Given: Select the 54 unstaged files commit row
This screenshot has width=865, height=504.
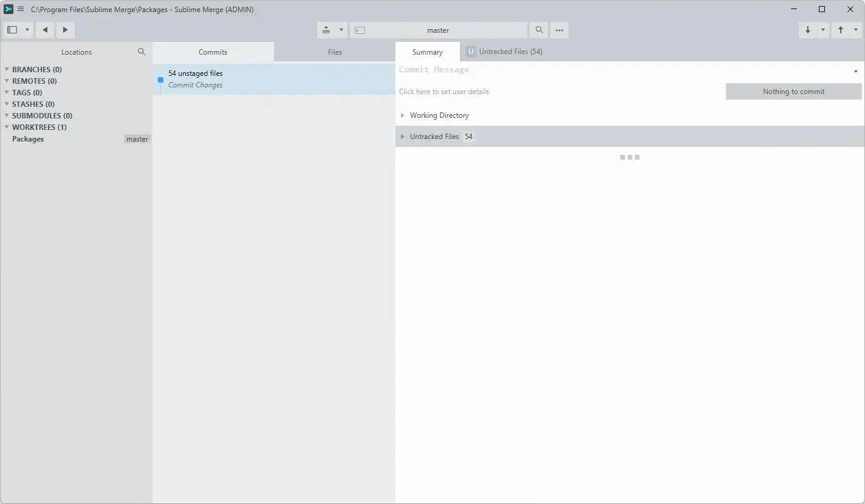Looking at the screenshot, I should pos(273,79).
